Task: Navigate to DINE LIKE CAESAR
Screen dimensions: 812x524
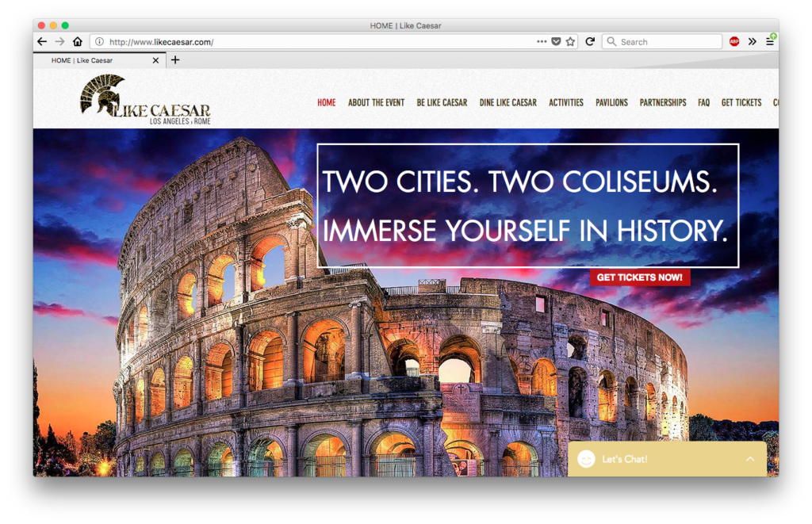Action: 508,102
